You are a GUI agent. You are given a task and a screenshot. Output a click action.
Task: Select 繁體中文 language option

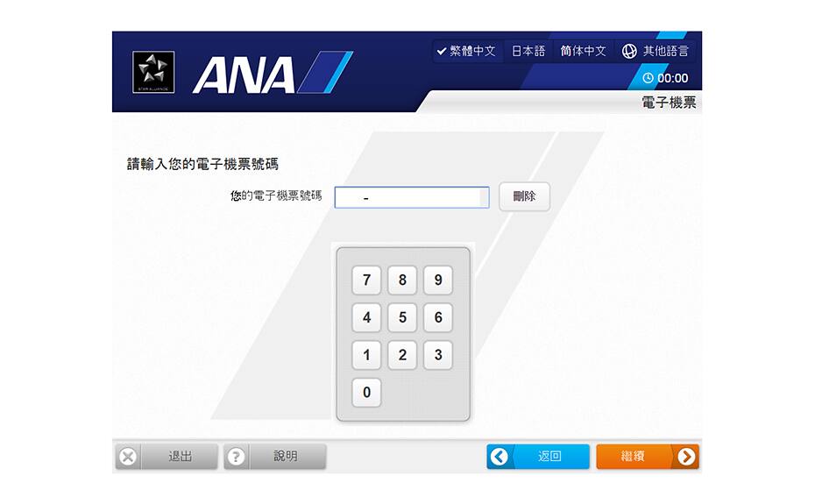pos(466,51)
